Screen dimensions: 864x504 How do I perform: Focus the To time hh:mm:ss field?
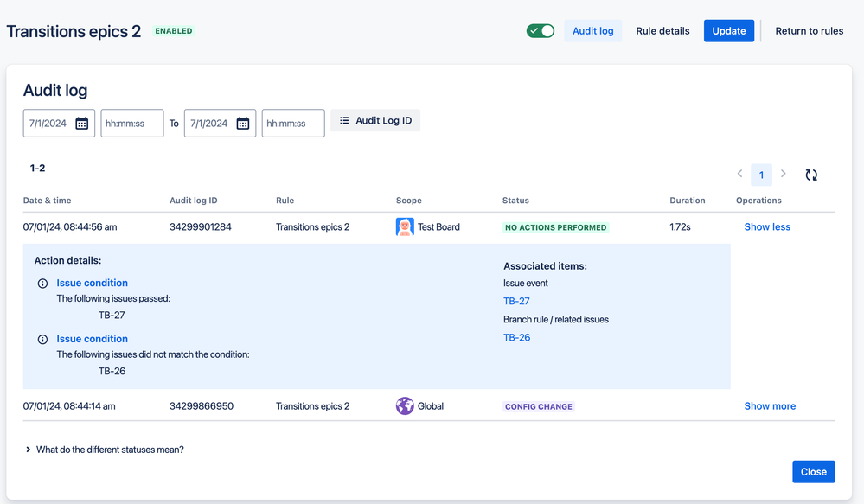(292, 124)
